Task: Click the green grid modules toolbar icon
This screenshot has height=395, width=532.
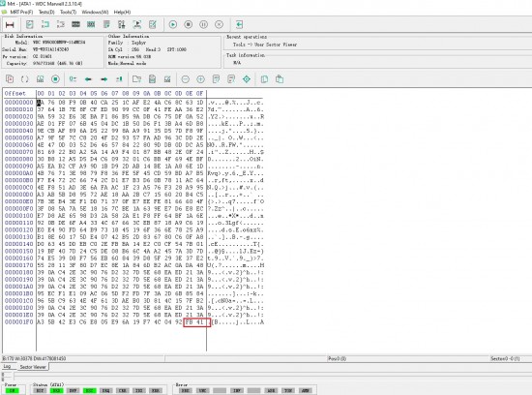Action: pos(91,24)
